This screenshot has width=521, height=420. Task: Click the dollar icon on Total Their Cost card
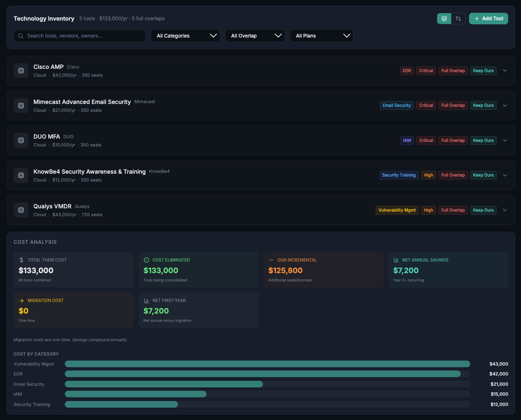pos(20,260)
